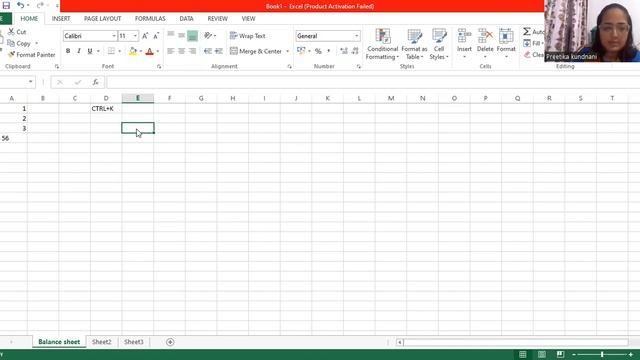Align cell text to the right
Viewport: 640px width, 360px height.
(x=192, y=51)
